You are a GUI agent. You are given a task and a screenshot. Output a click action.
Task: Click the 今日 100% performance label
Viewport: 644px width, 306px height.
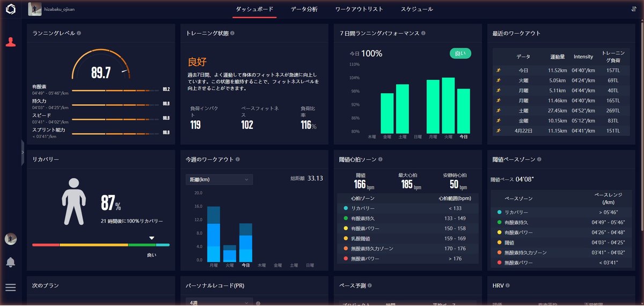[366, 54]
